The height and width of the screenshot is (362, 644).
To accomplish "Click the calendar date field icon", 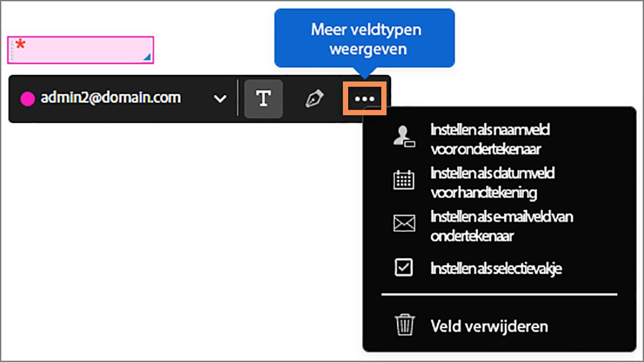I will [403, 180].
